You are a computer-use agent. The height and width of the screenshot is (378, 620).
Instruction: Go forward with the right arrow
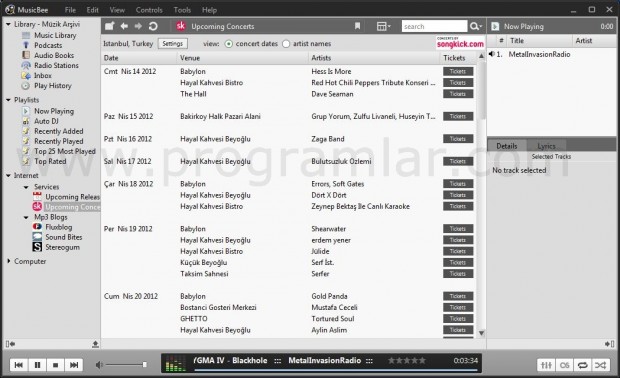pos(138,26)
